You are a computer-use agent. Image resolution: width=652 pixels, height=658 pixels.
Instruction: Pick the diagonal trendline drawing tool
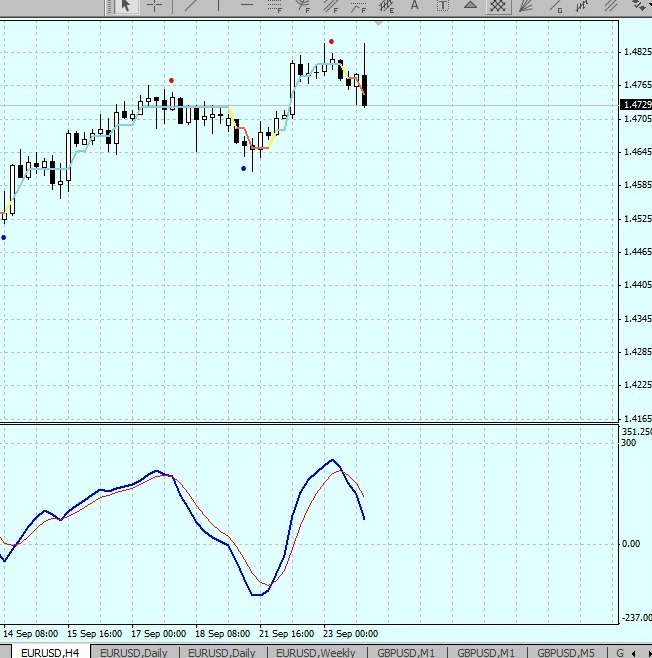click(x=190, y=6)
